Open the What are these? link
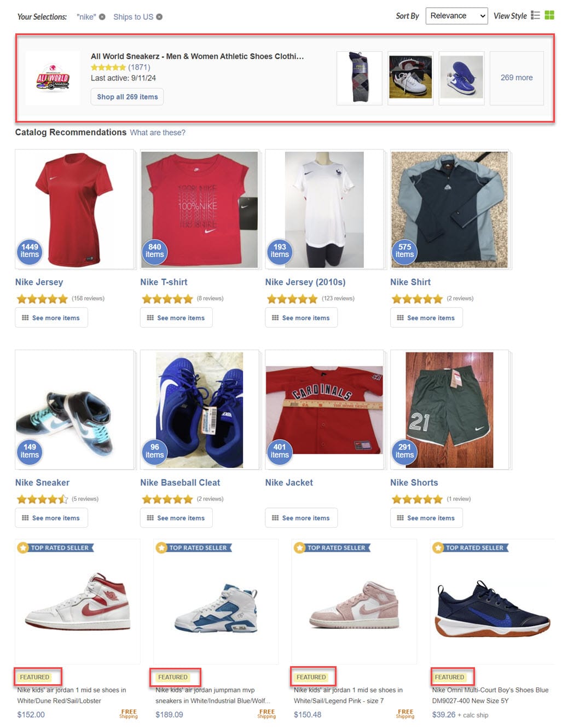562x728 pixels. coord(158,132)
